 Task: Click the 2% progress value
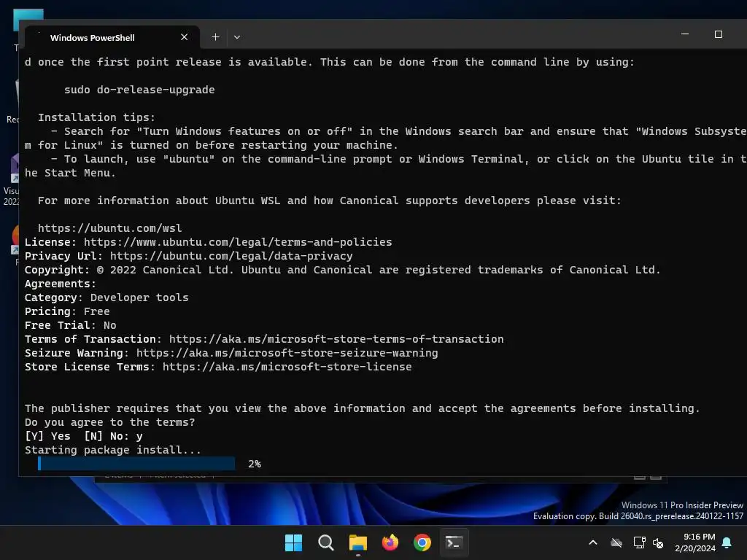pos(255,464)
